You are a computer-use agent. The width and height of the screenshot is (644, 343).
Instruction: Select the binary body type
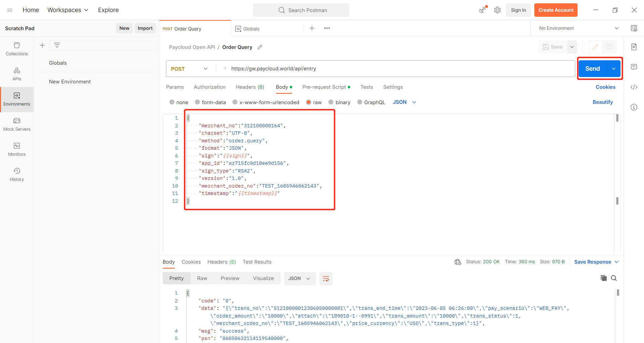(339, 102)
